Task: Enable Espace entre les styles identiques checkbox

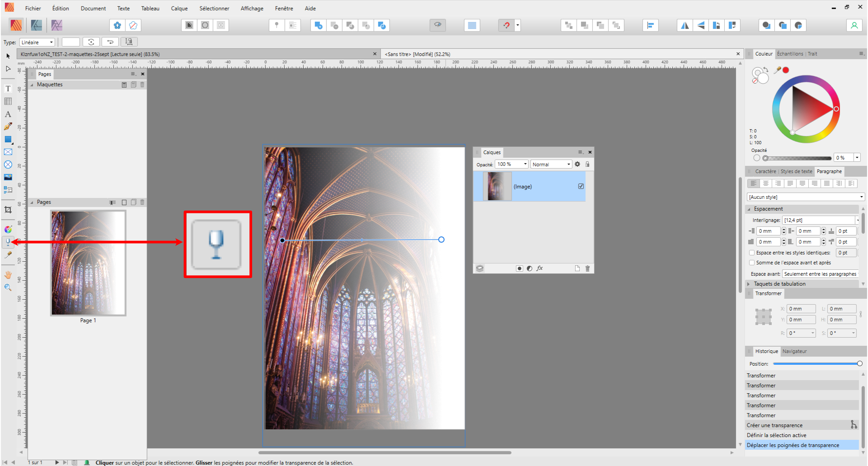Action: [752, 253]
